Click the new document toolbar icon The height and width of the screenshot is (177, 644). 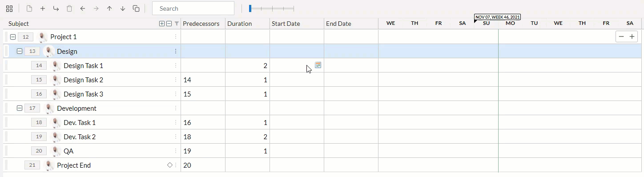pos(29,8)
